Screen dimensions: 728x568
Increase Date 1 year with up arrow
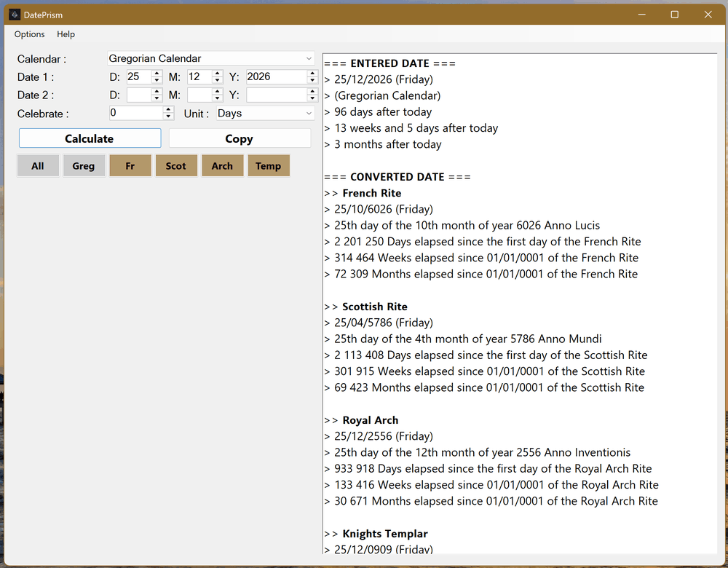click(x=312, y=74)
